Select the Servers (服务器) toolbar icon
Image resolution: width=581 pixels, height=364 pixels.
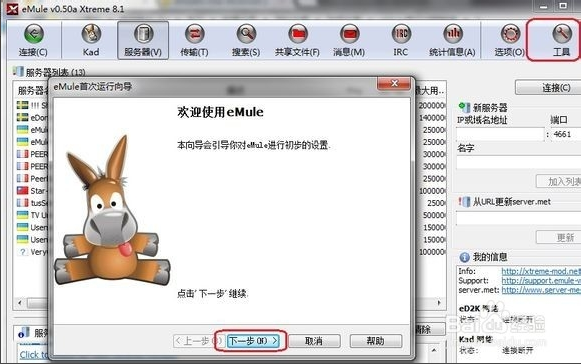point(143,40)
